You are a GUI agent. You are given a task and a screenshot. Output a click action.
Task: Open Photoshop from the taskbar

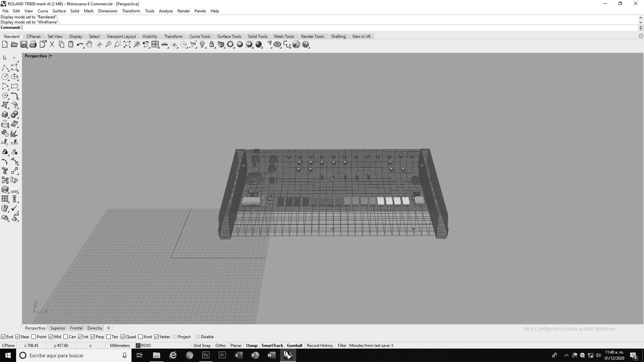click(206, 355)
